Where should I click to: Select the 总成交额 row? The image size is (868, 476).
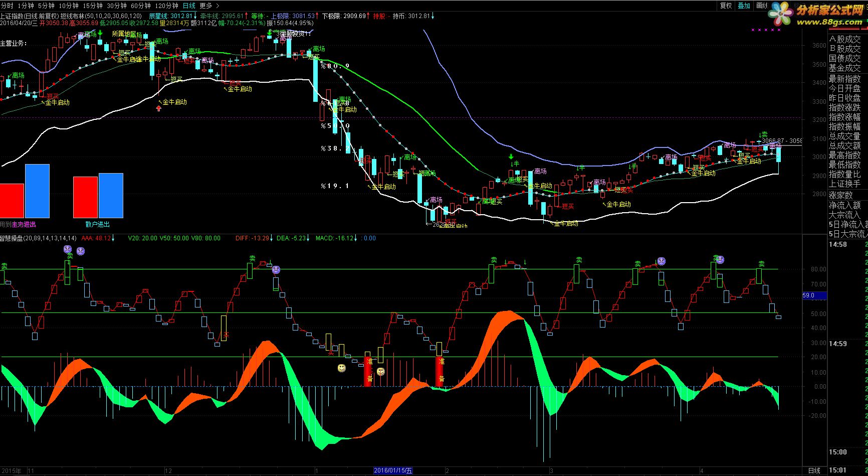coord(845,145)
